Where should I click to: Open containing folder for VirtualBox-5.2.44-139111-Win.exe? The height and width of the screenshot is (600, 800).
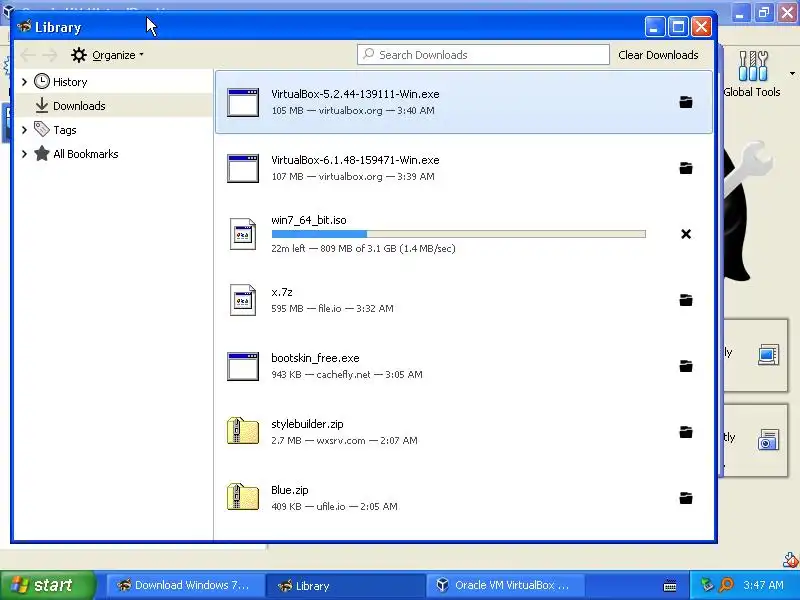click(686, 102)
